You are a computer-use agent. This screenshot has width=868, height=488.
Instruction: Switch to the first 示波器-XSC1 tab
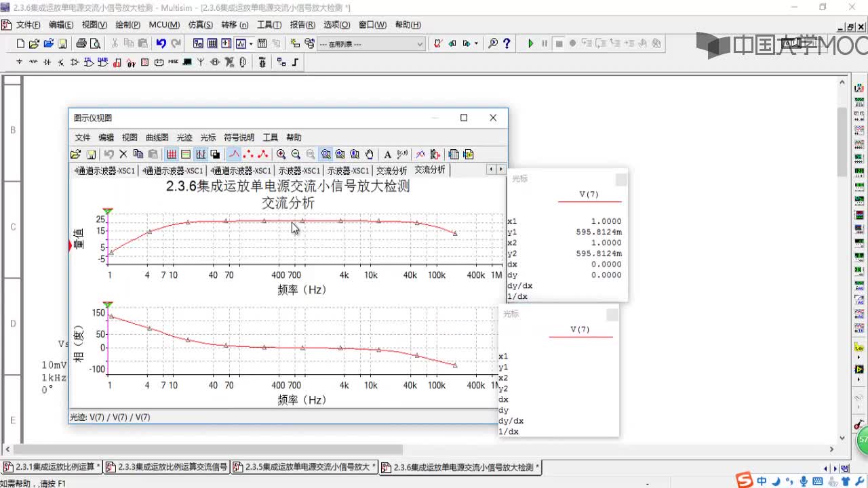point(299,171)
